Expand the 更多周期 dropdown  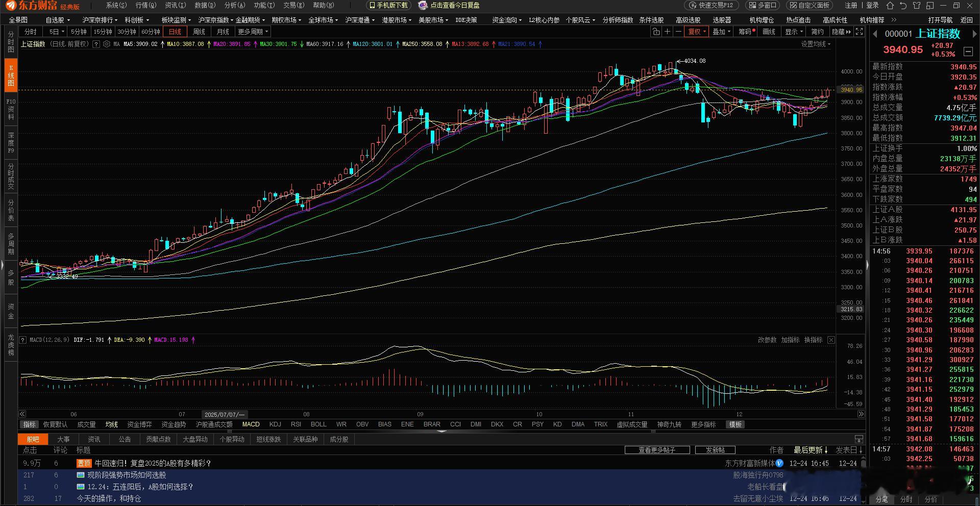253,32
